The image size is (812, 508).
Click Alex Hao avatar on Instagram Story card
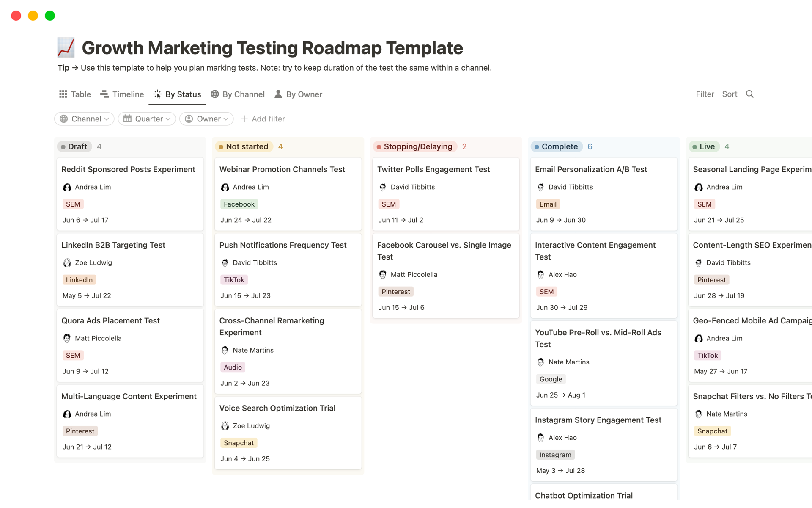click(x=540, y=438)
